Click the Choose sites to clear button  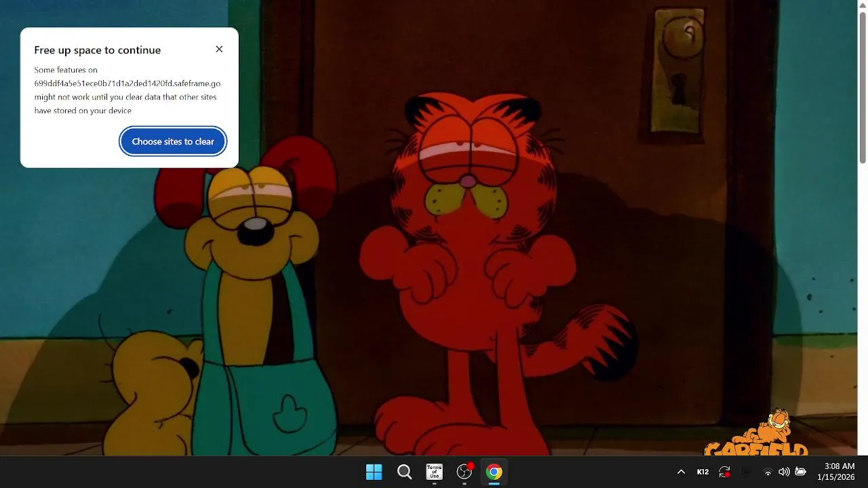coord(173,142)
